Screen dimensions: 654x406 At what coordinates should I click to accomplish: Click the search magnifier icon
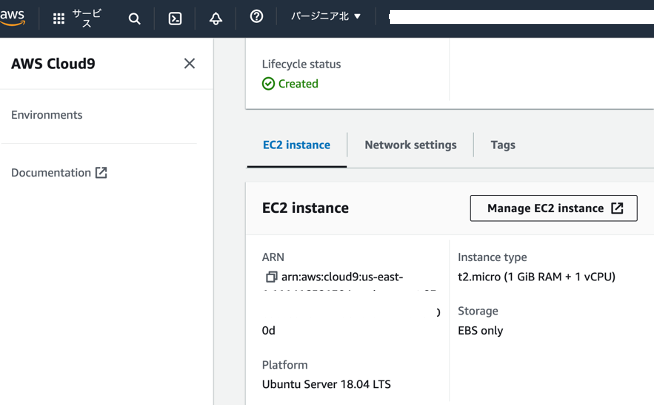(135, 18)
